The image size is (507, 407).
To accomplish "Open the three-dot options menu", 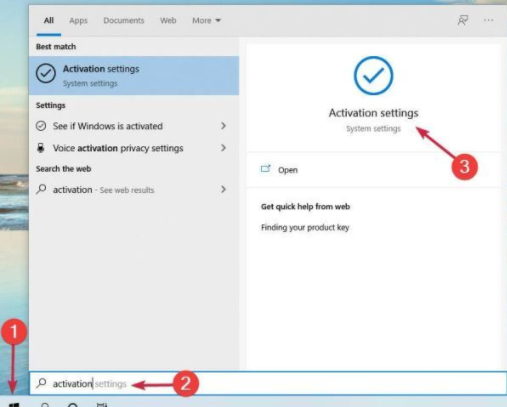I will pyautogui.click(x=488, y=20).
